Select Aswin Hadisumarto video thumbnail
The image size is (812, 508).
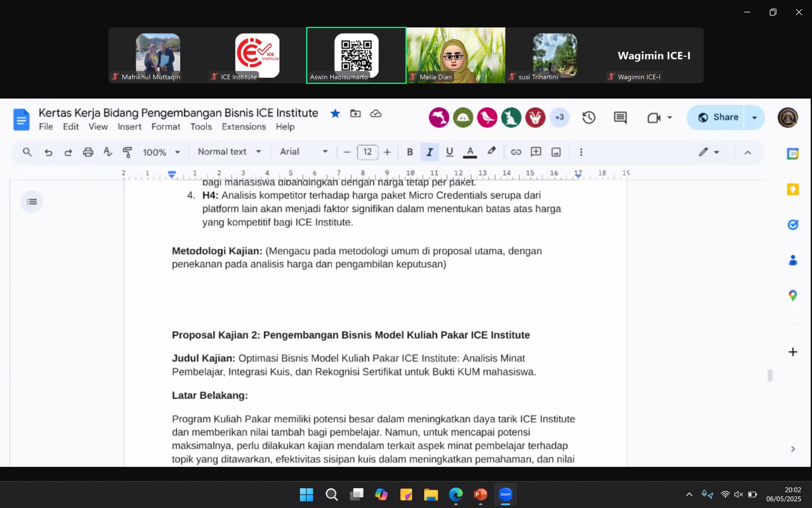356,55
